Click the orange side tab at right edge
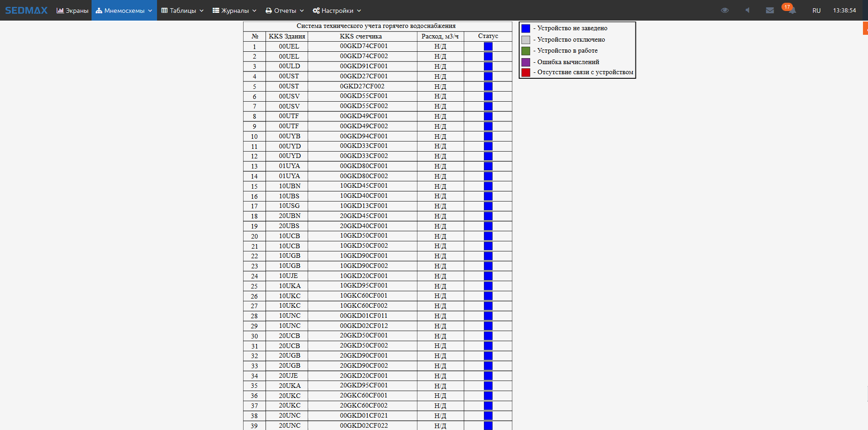 [865, 28]
